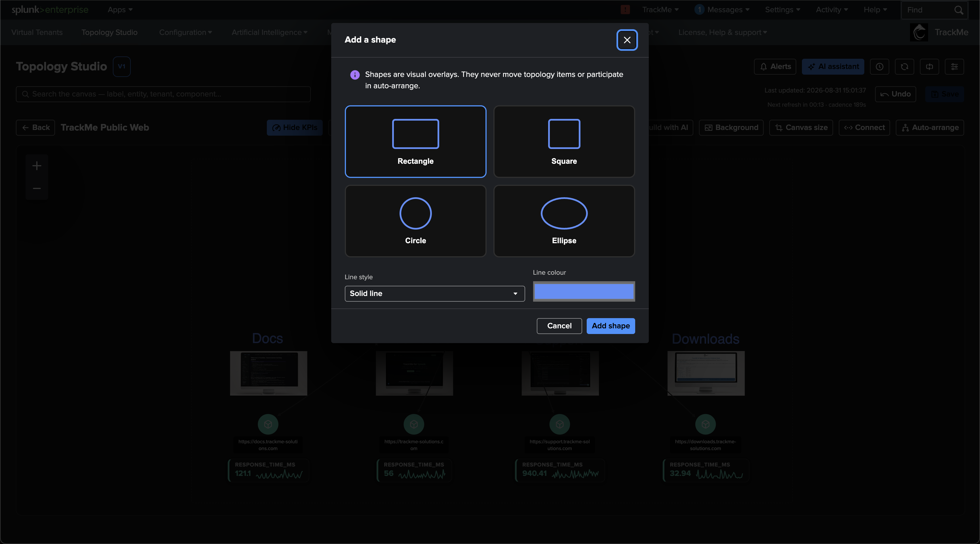Activate the Connect tool
This screenshot has height=544, width=980.
[x=864, y=127]
